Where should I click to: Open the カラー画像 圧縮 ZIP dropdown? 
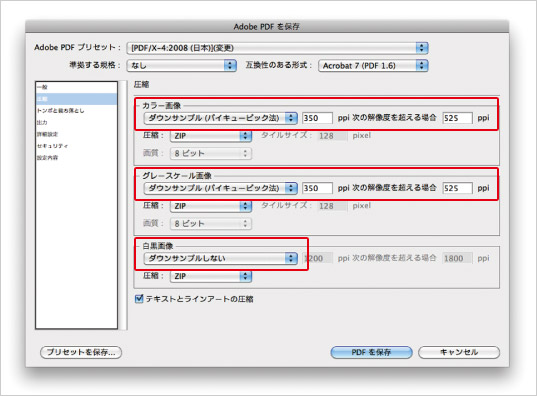pos(211,136)
